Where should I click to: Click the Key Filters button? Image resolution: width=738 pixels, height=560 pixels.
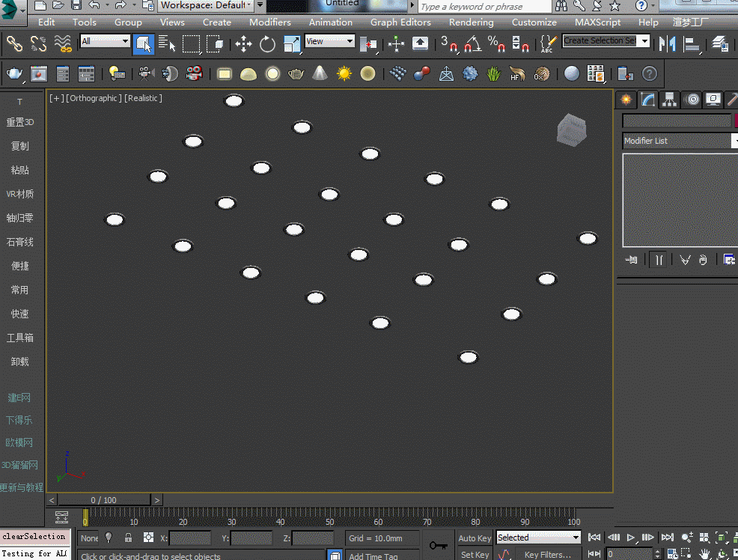pos(547,555)
